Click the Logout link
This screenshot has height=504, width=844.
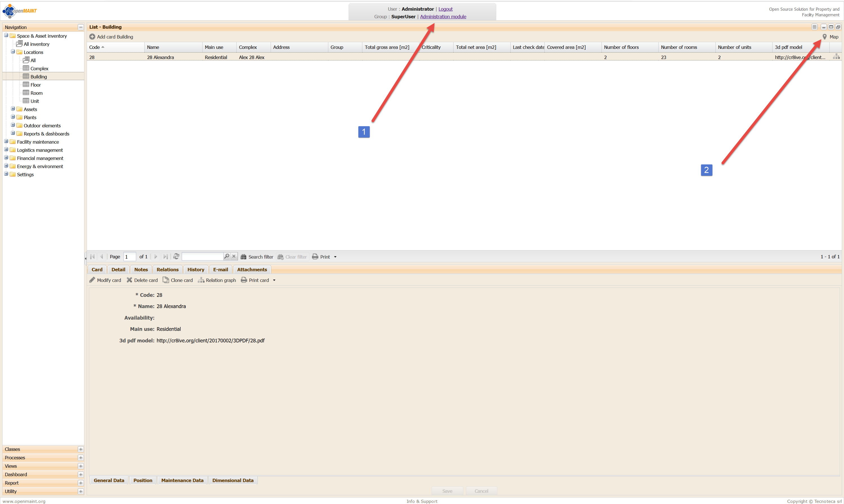[445, 9]
